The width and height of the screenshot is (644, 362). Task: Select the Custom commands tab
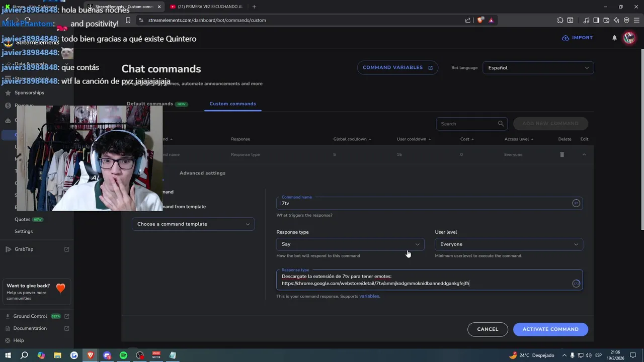pyautogui.click(x=233, y=104)
